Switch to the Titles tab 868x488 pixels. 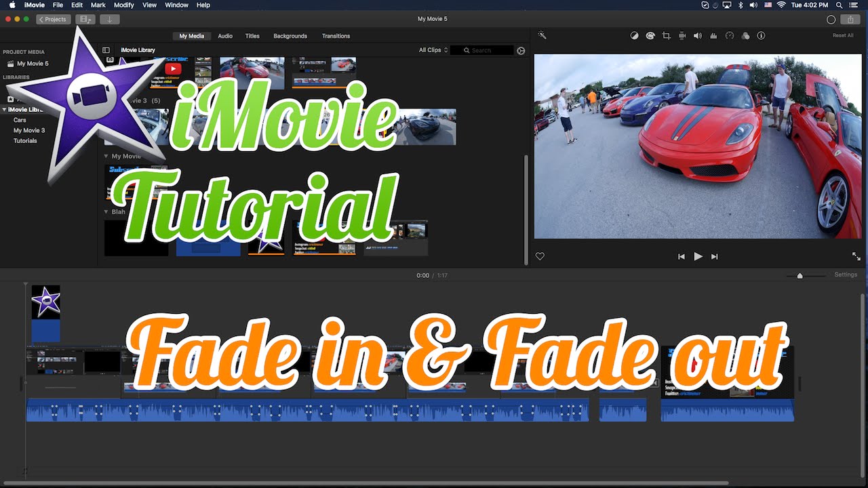[x=252, y=36]
